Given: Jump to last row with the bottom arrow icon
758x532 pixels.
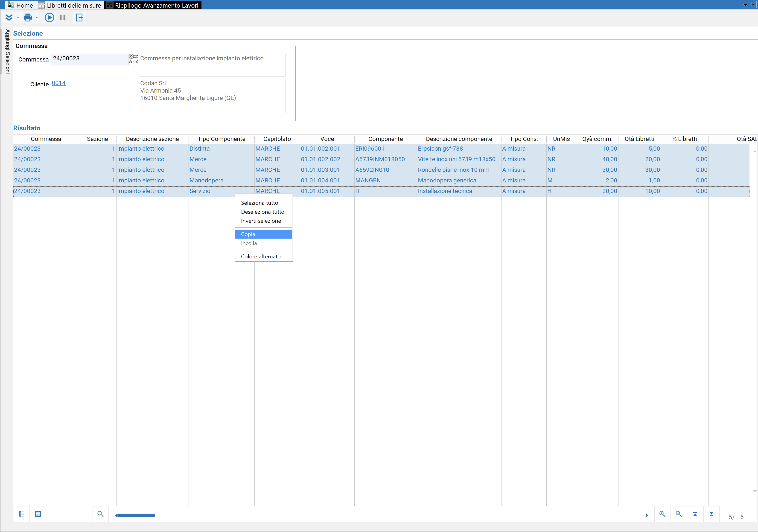Looking at the screenshot, I should point(711,514).
